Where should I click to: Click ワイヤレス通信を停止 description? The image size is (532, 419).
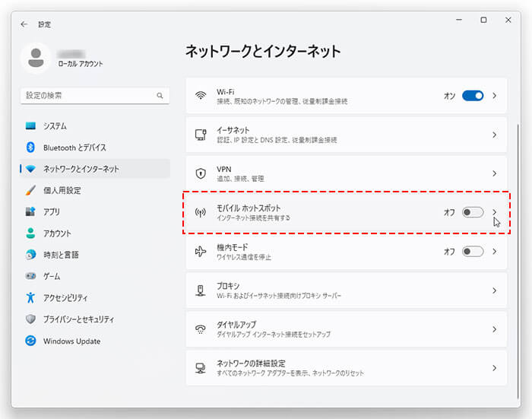click(244, 257)
